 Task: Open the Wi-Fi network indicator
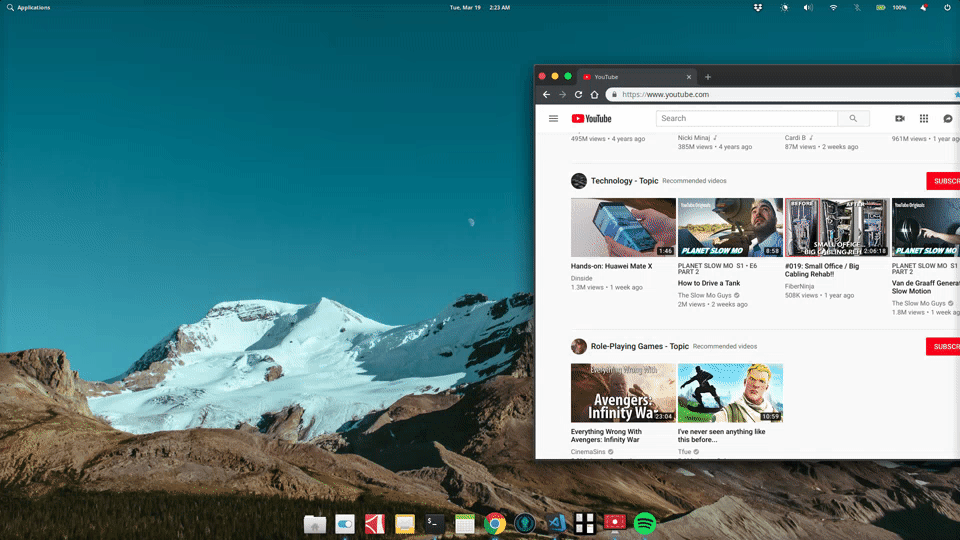pyautogui.click(x=833, y=7)
